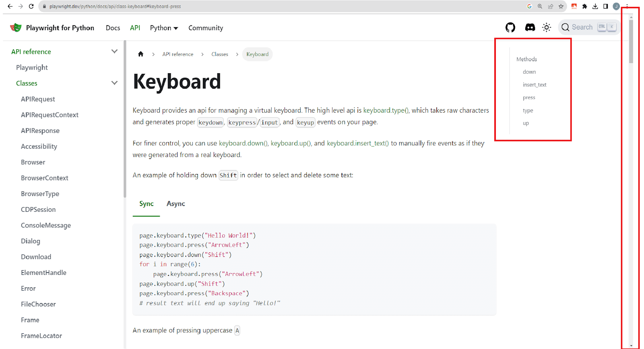Jump to down in table of contents
644x349 pixels.
(529, 72)
